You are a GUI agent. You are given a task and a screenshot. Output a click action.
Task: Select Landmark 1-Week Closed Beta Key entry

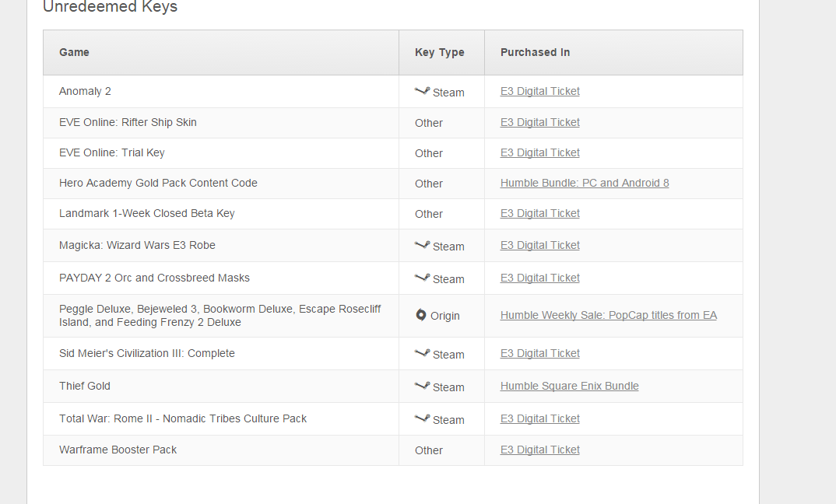click(x=147, y=213)
